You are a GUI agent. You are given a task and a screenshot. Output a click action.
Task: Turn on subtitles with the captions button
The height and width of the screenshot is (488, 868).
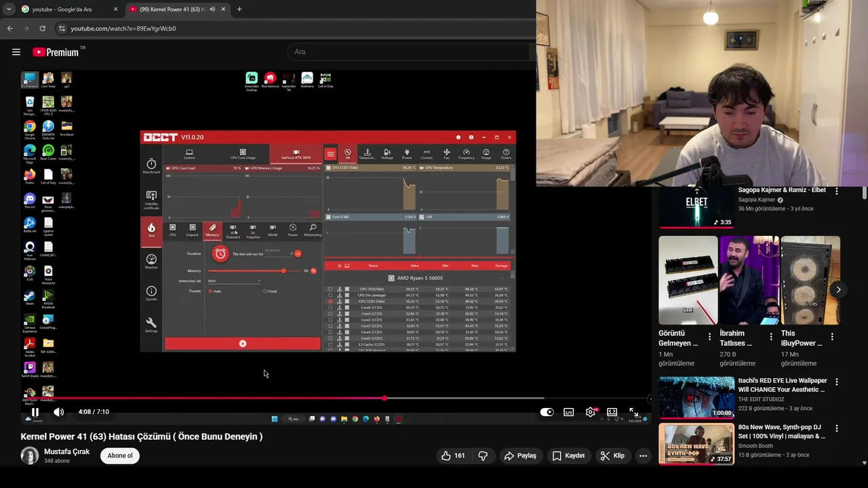coord(569,412)
